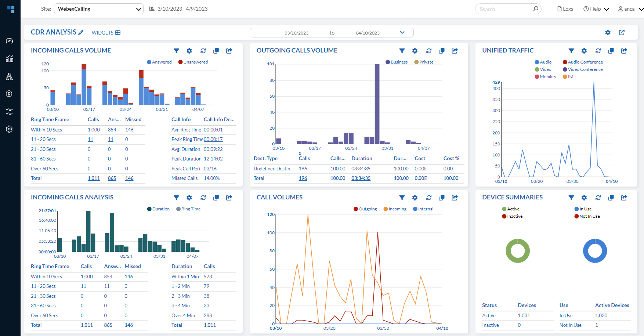Open dashboard settings gear next to export
This screenshot has height=336, width=644.
pyautogui.click(x=608, y=33)
